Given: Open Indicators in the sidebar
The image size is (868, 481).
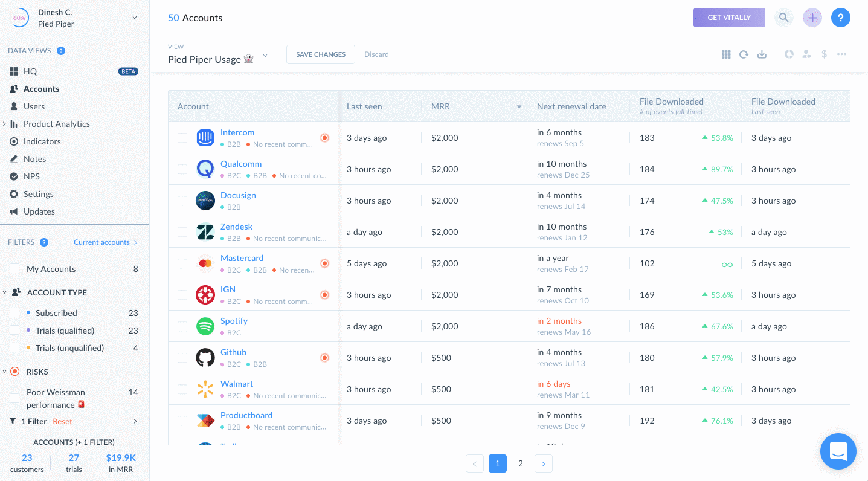Looking at the screenshot, I should [42, 141].
